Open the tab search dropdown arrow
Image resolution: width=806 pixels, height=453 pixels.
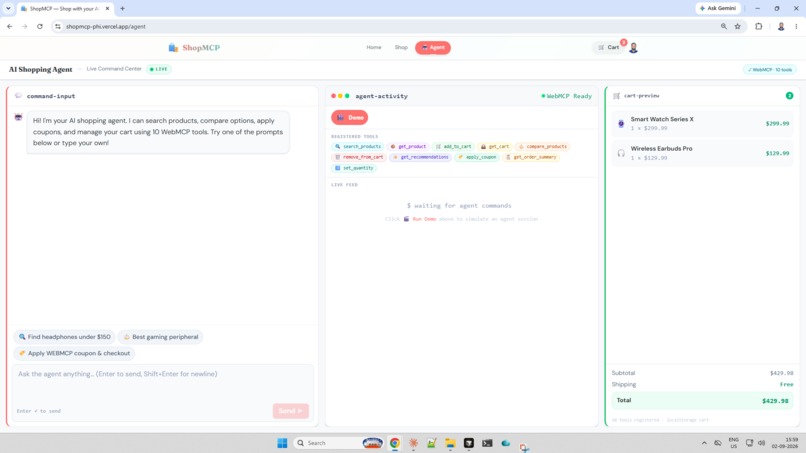(8, 8)
